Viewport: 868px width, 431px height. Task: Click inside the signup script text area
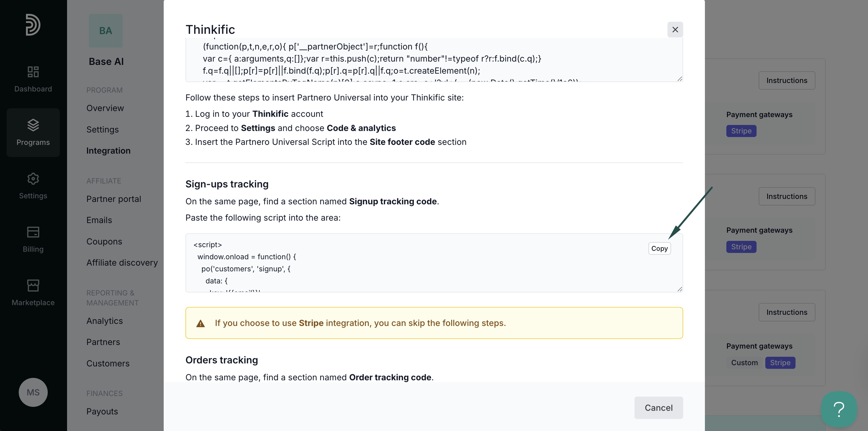[434, 263]
